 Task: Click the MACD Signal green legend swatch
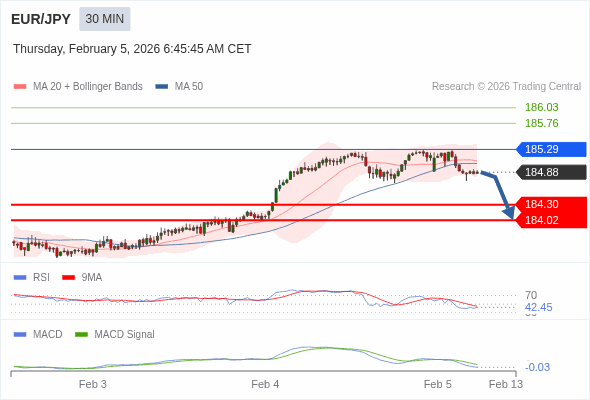click(x=81, y=335)
